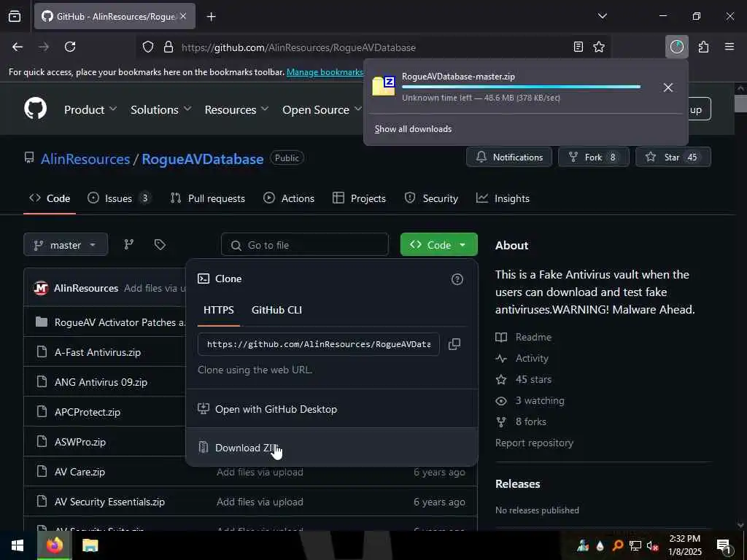Expand the Open Source menu
This screenshot has height=560, width=747.
[322, 109]
